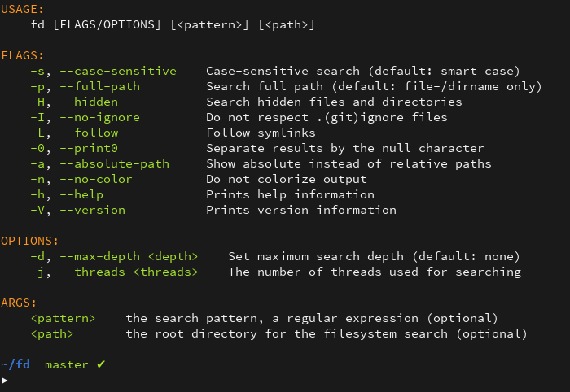Click the --threads <threads> option

click(x=129, y=272)
